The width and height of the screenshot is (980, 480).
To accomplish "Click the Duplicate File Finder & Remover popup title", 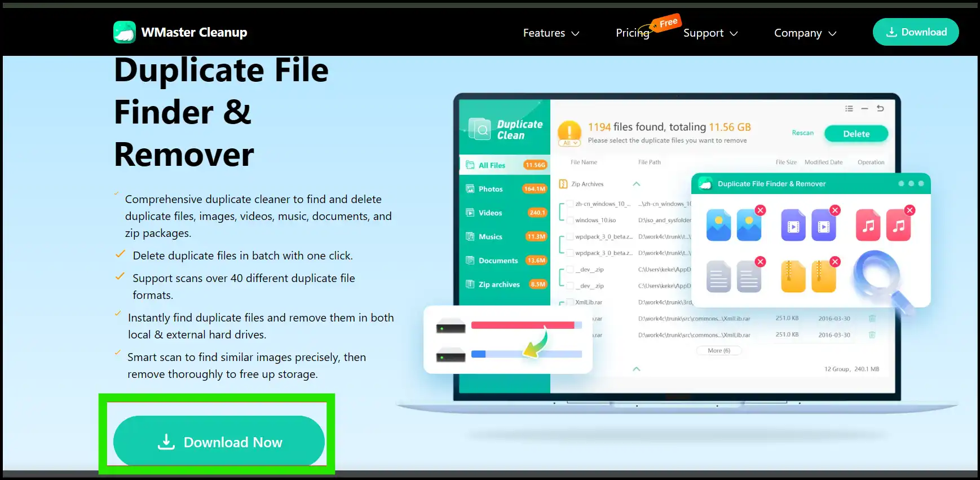I will point(771,184).
